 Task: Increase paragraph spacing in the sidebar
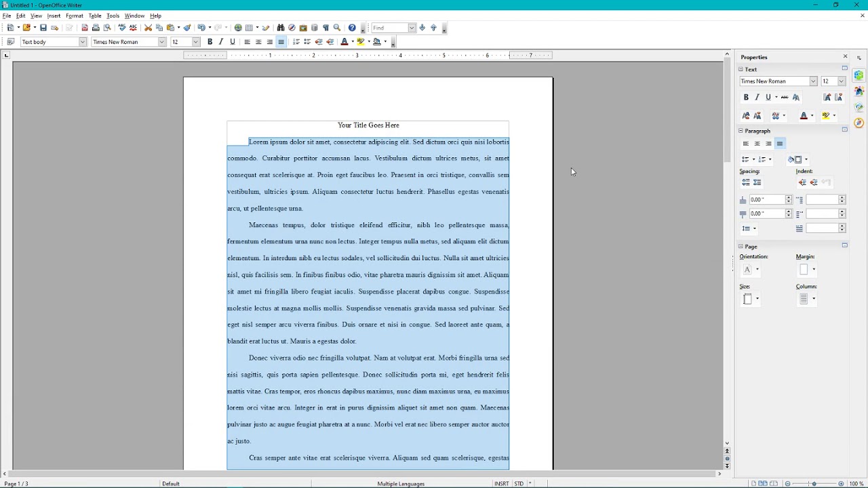click(746, 182)
